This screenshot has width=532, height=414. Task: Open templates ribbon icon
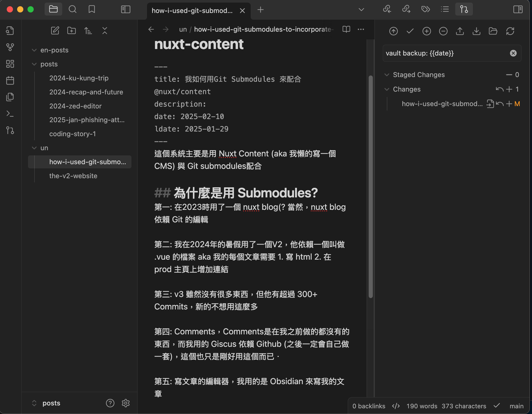(10, 97)
